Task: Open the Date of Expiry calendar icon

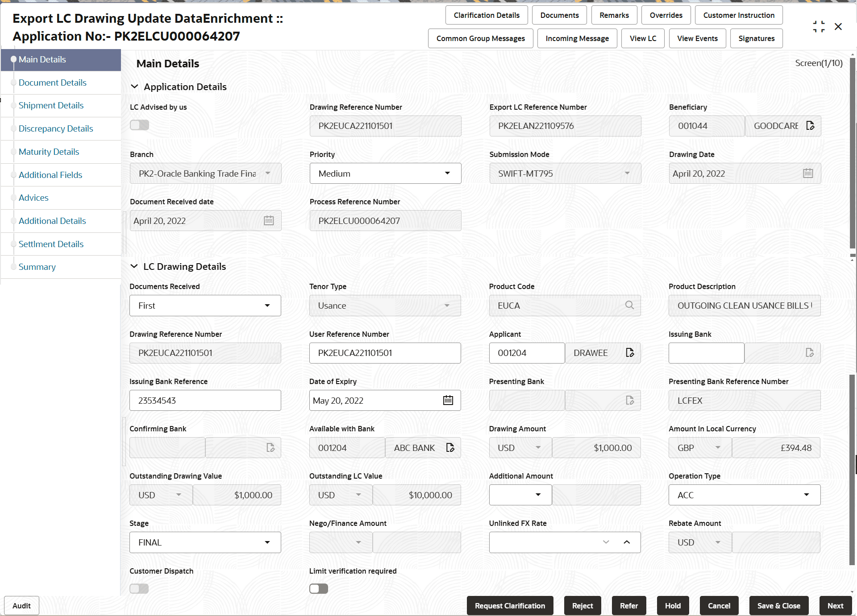Action: point(448,400)
